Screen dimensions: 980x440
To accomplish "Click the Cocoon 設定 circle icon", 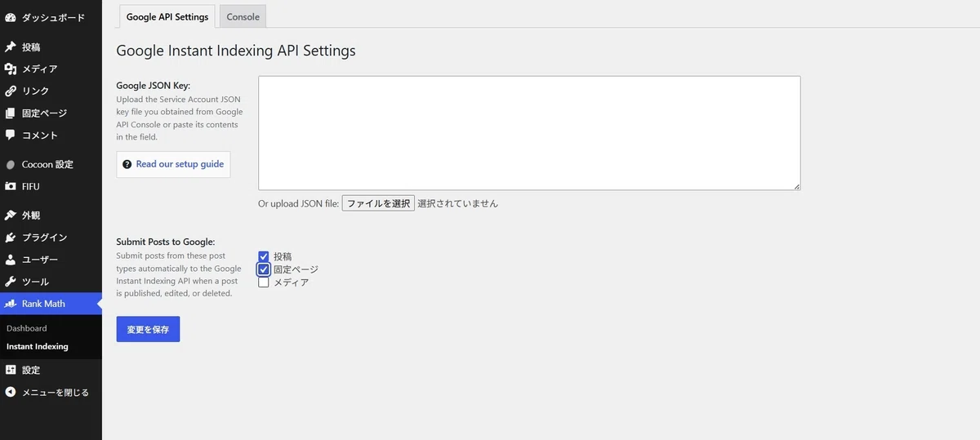I will tap(10, 165).
